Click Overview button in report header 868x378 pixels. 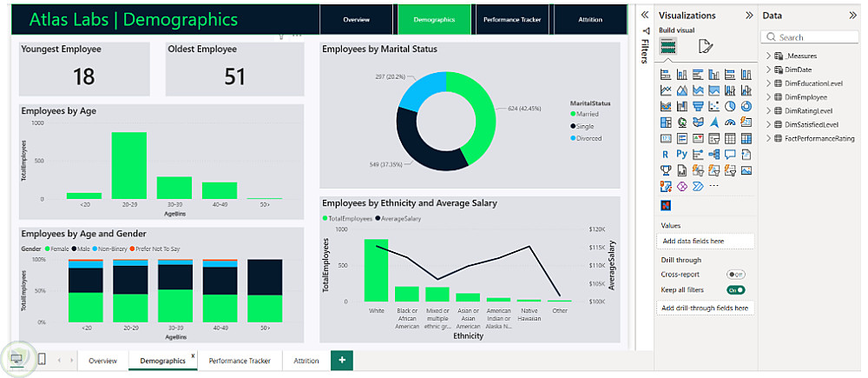pyautogui.click(x=357, y=19)
